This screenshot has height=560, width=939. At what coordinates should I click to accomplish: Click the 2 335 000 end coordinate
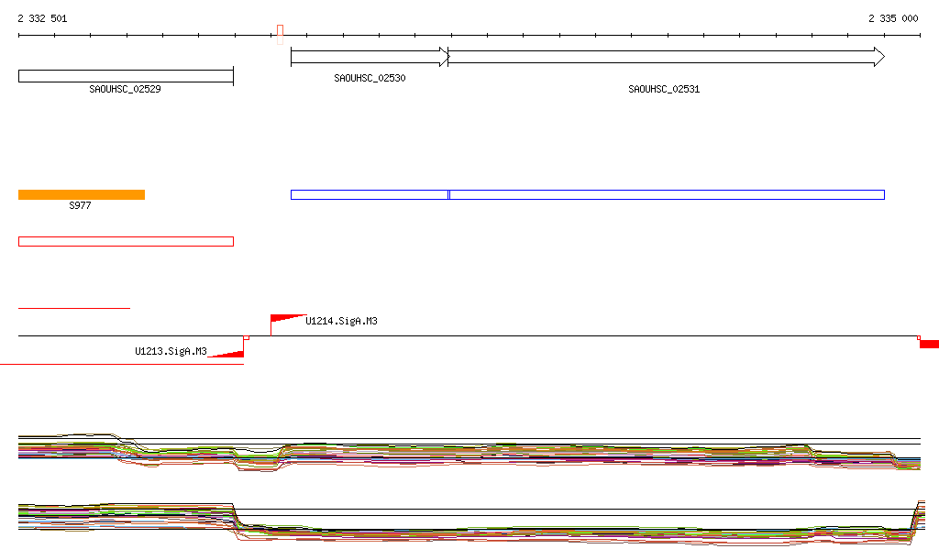[x=893, y=18]
